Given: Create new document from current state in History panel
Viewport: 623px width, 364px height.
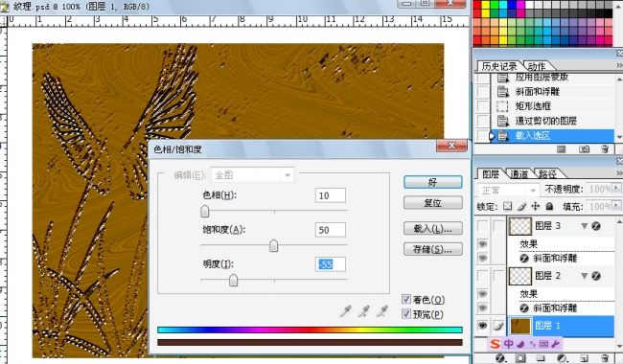Looking at the screenshot, I should 561,148.
